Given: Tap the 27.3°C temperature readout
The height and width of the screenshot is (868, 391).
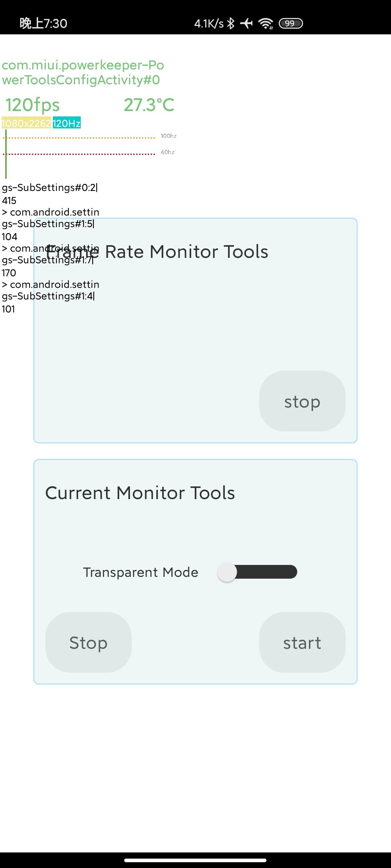Looking at the screenshot, I should click(x=149, y=105).
